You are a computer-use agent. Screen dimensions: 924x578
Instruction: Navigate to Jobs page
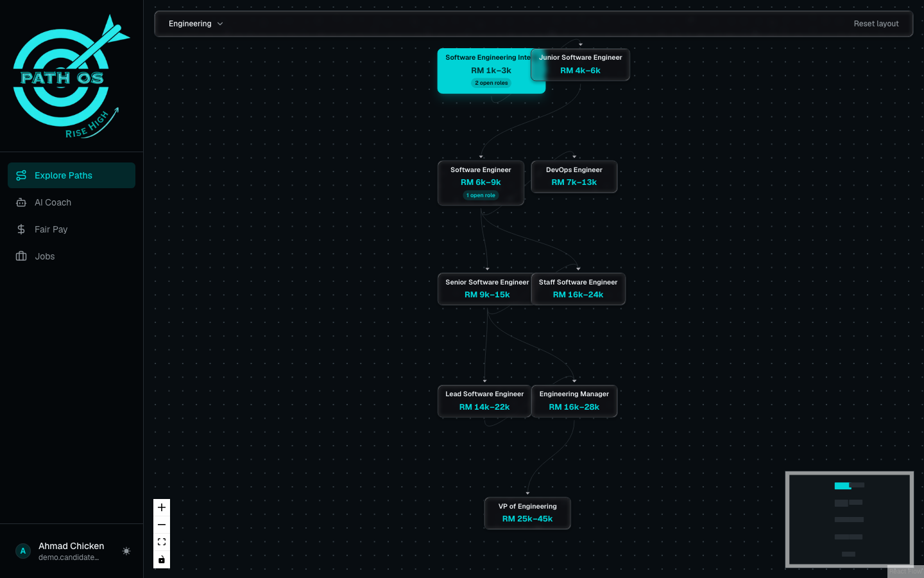pyautogui.click(x=71, y=256)
